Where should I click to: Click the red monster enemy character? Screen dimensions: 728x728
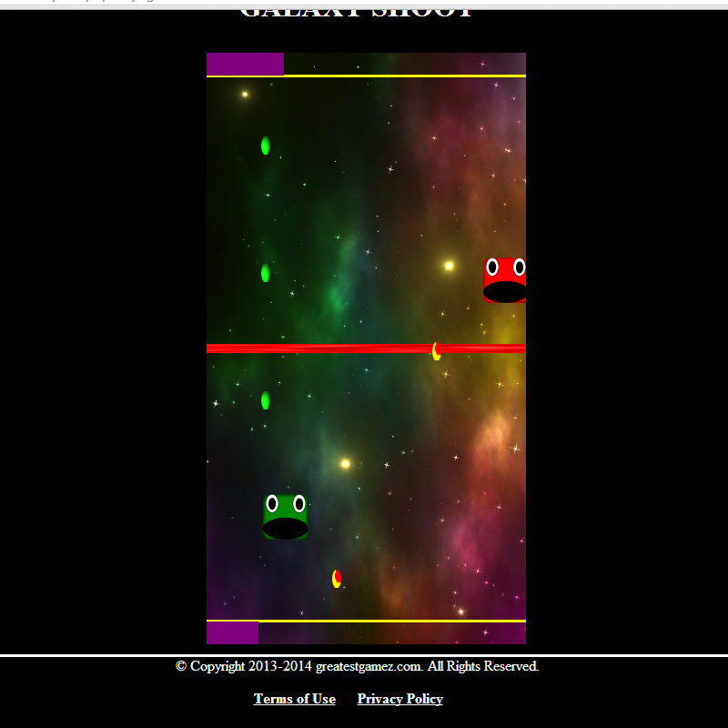[505, 280]
